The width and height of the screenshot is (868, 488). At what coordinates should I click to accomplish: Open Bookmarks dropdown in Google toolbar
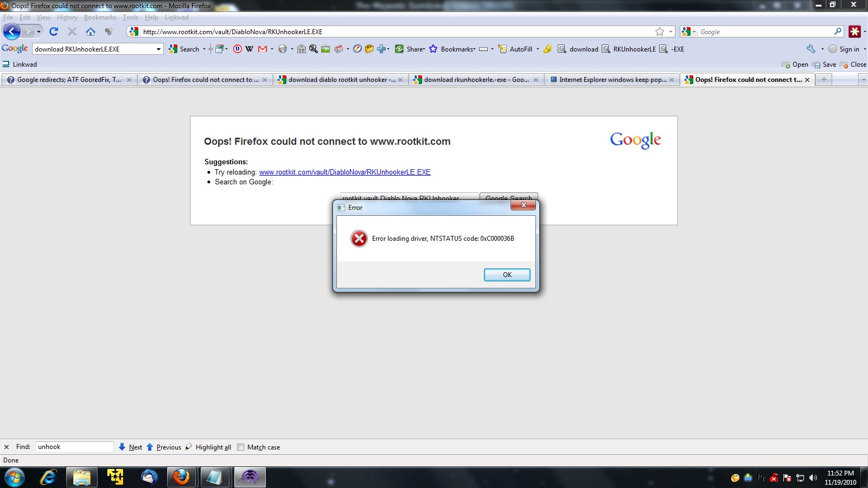click(452, 49)
